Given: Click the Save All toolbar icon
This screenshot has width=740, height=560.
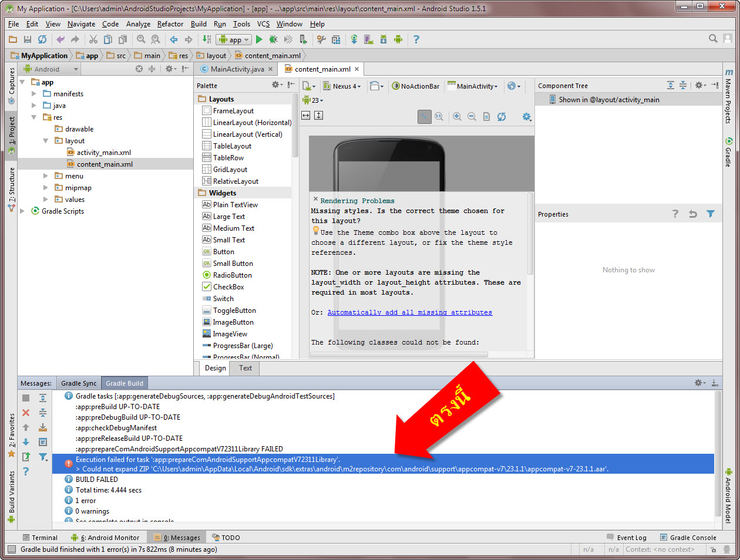Looking at the screenshot, I should [27, 39].
